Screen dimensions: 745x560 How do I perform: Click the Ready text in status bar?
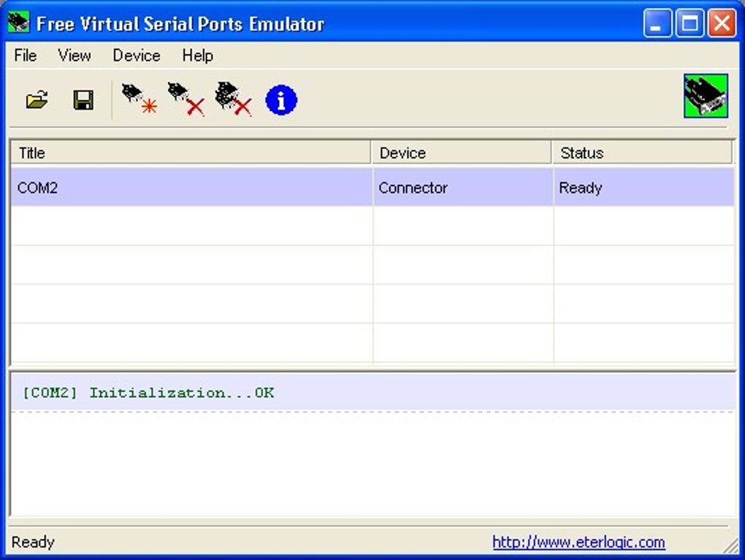[33, 542]
